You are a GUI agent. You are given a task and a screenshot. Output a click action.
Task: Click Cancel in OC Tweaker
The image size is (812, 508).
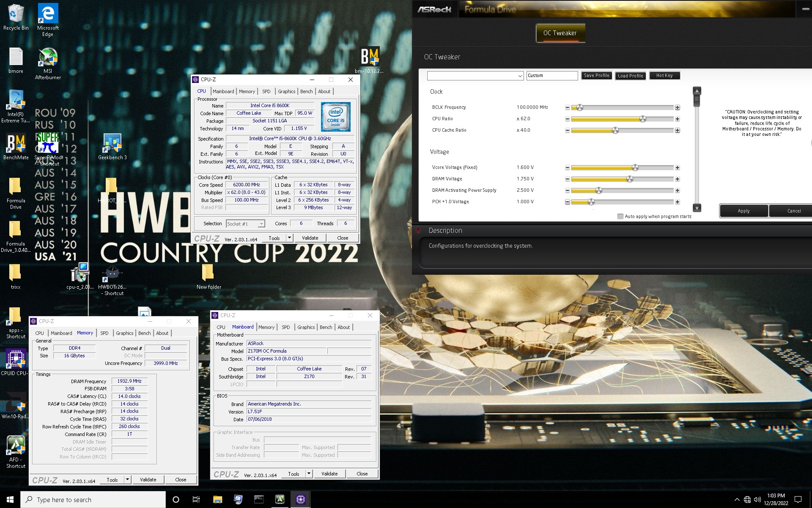[791, 211]
